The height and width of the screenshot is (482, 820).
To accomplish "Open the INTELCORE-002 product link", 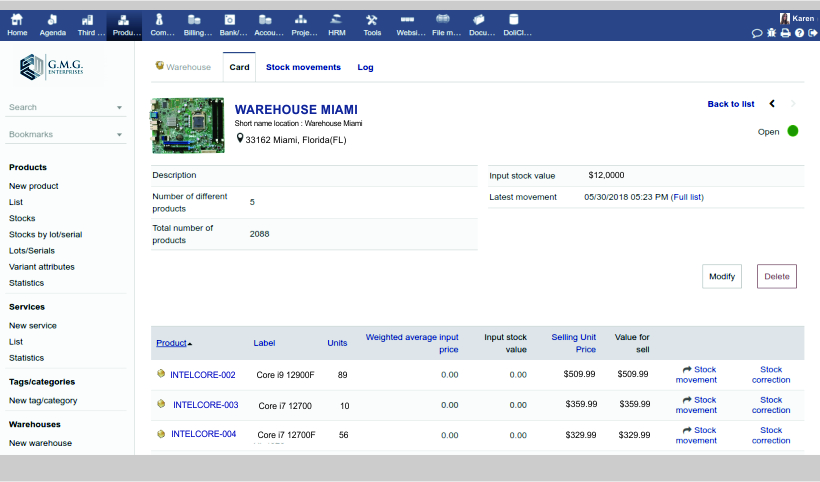I will click(x=203, y=375).
